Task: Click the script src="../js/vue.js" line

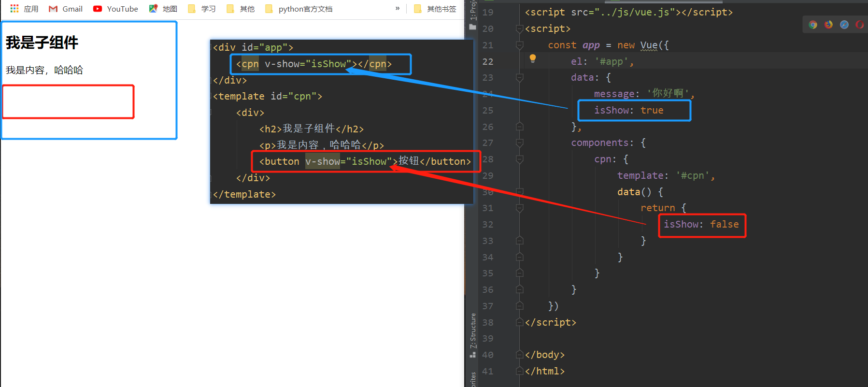Action: point(629,12)
